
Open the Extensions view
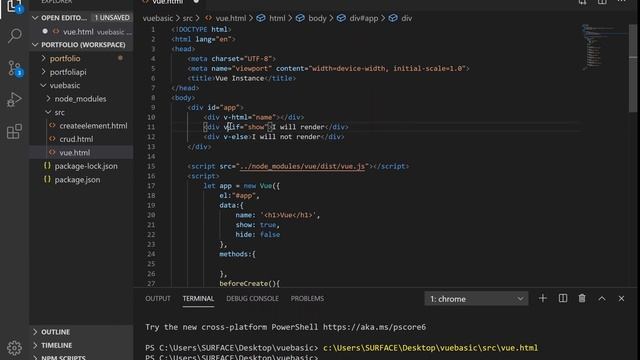(x=15, y=131)
